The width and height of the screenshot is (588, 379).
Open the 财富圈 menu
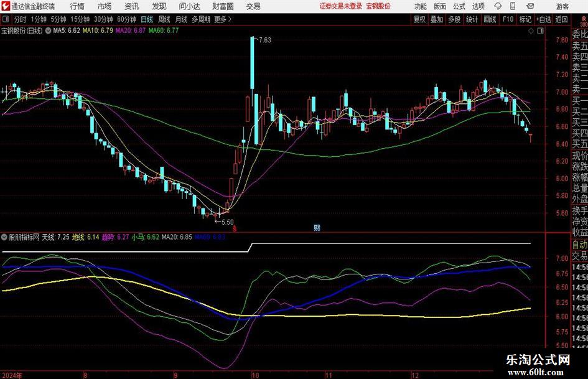(x=223, y=6)
